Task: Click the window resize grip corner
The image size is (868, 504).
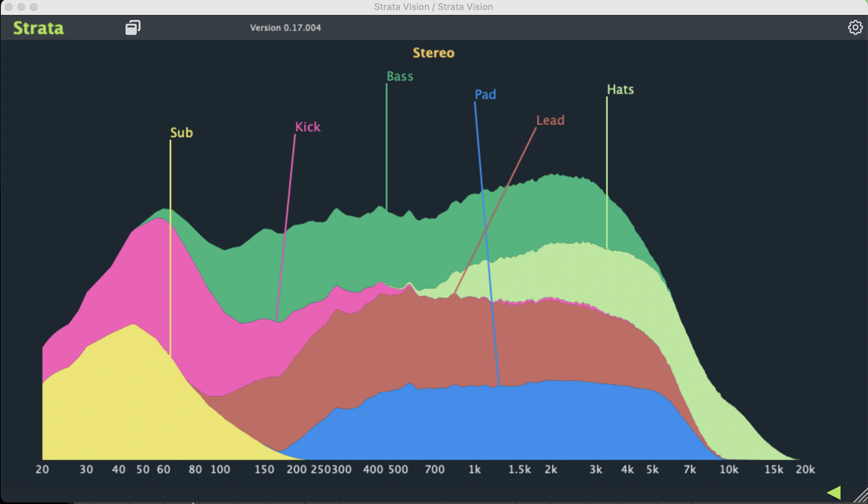Action: pyautogui.click(x=861, y=496)
